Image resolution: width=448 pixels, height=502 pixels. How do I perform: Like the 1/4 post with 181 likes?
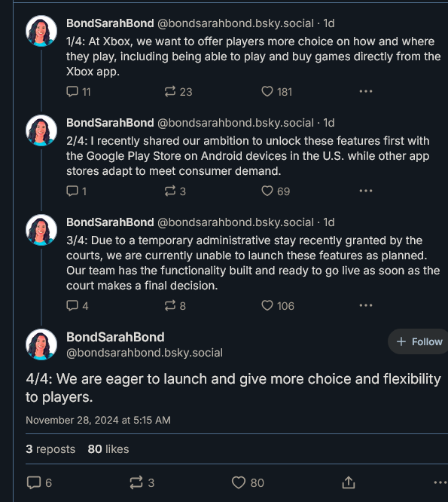tap(276, 92)
